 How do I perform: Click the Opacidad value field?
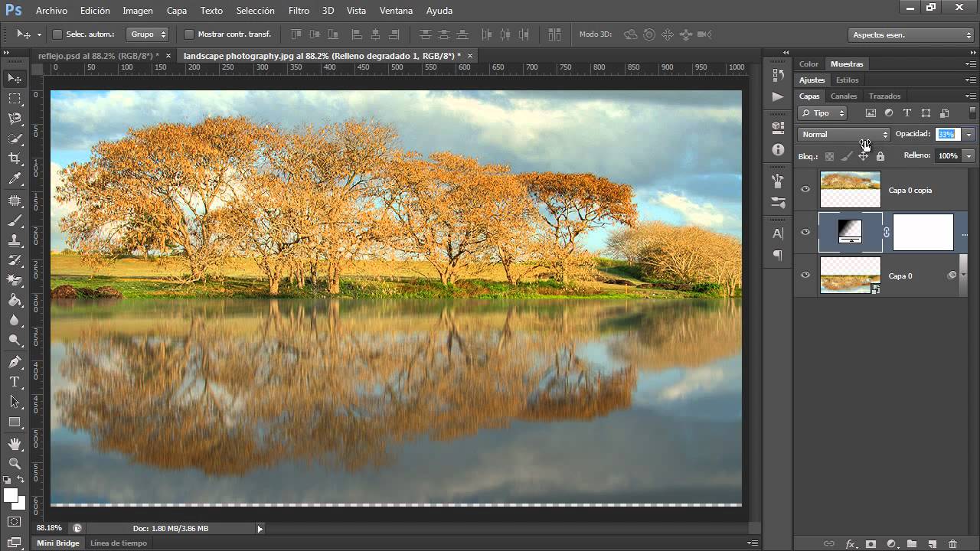point(948,135)
